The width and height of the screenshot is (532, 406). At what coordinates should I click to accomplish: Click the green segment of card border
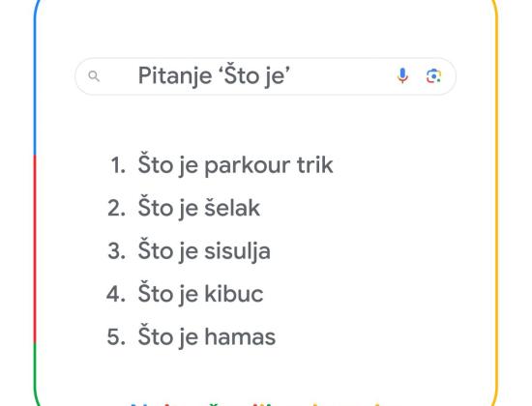[x=35, y=373]
